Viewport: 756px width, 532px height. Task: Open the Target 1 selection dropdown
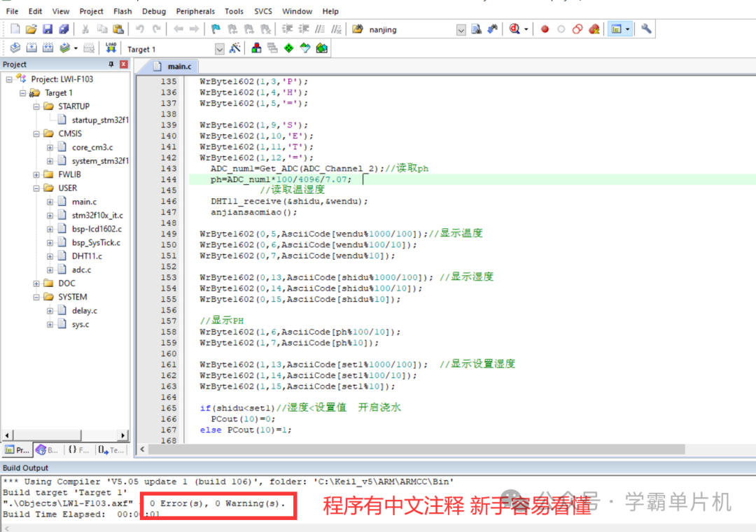click(219, 49)
